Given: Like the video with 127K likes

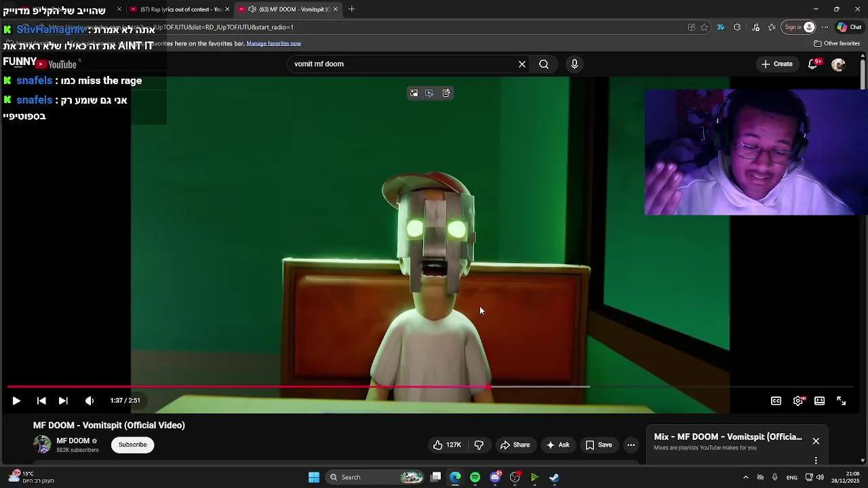Looking at the screenshot, I should 447,445.
